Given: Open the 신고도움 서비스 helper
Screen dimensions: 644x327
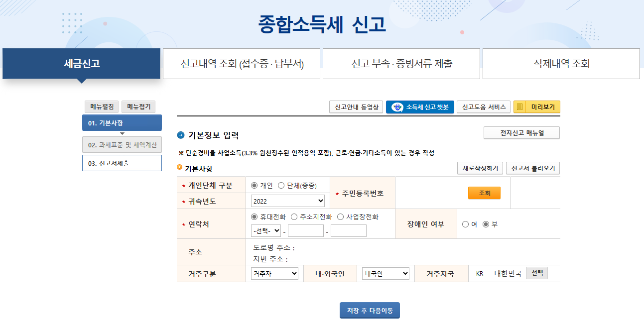Looking at the screenshot, I should coord(483,107).
